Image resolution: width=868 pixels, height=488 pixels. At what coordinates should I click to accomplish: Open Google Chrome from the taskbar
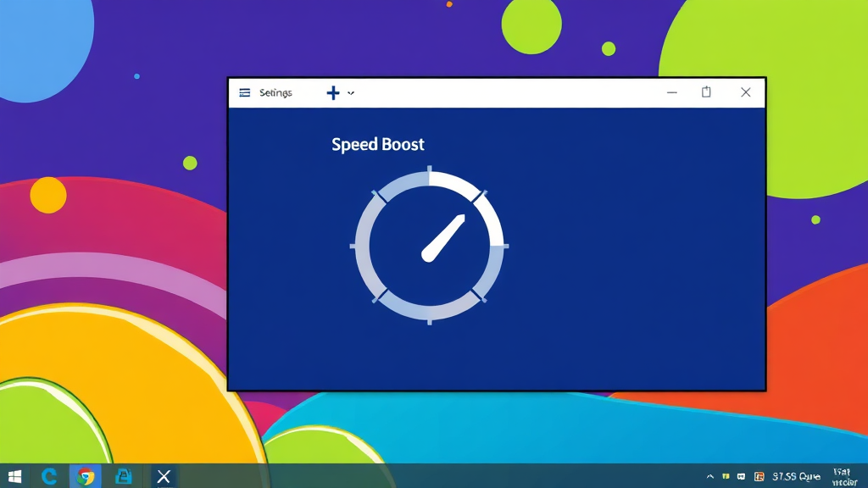coord(86,476)
